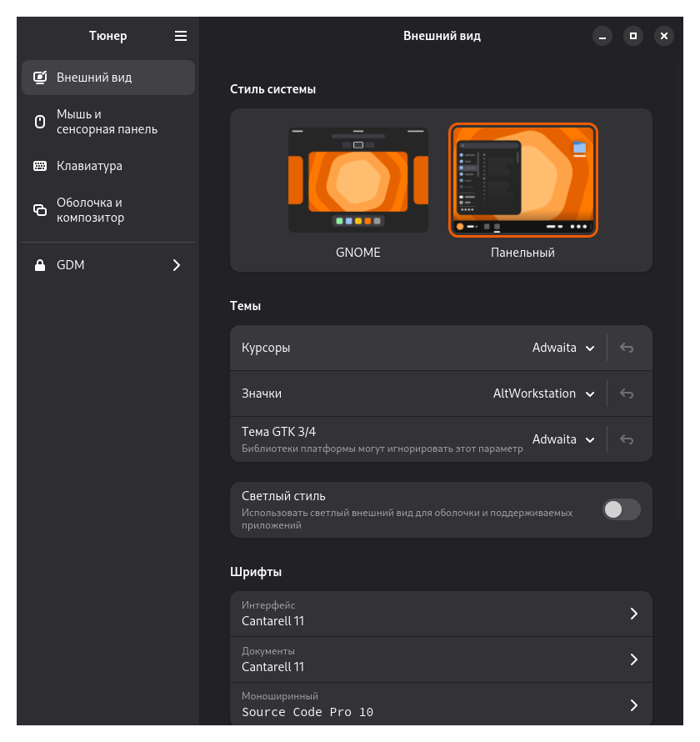The height and width of the screenshot is (742, 700).
Task: Open the Значки dropdown showing AltWorkstation
Action: [x=544, y=394]
